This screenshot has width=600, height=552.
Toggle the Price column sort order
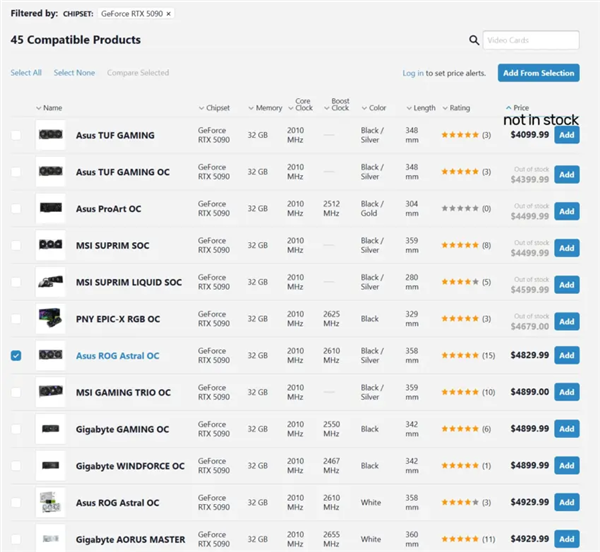pos(517,107)
